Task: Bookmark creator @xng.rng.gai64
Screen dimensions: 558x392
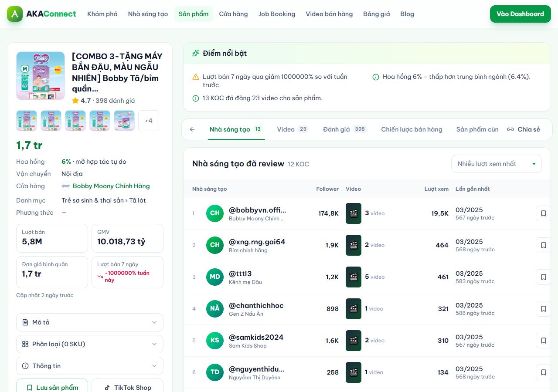Action: 543,245
